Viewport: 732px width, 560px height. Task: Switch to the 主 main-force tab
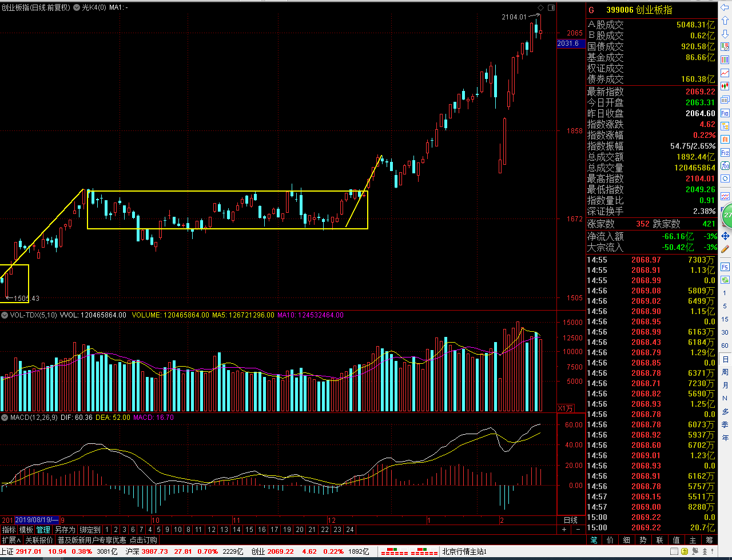pyautogui.click(x=693, y=539)
